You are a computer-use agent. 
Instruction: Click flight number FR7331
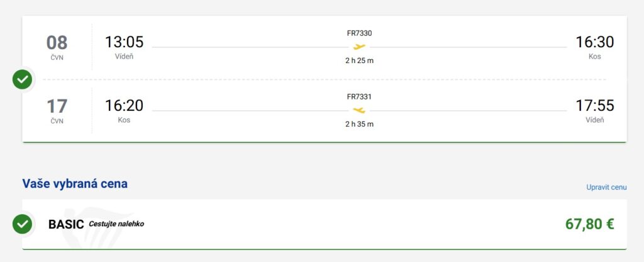359,97
